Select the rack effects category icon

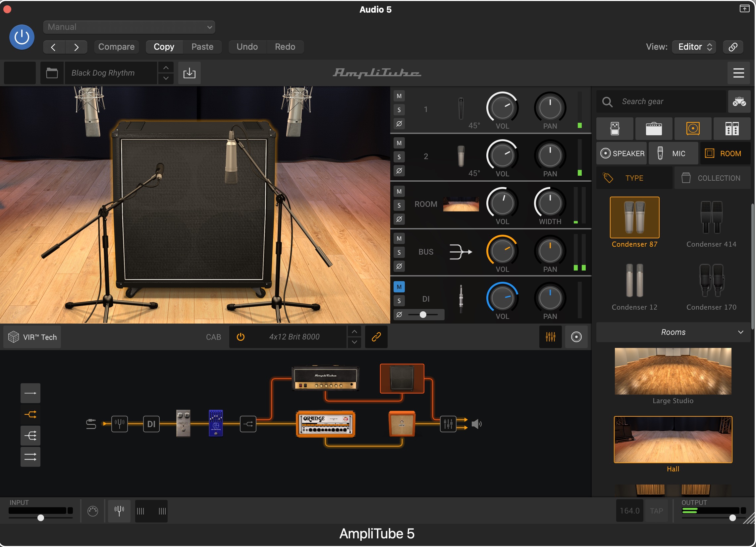732,129
